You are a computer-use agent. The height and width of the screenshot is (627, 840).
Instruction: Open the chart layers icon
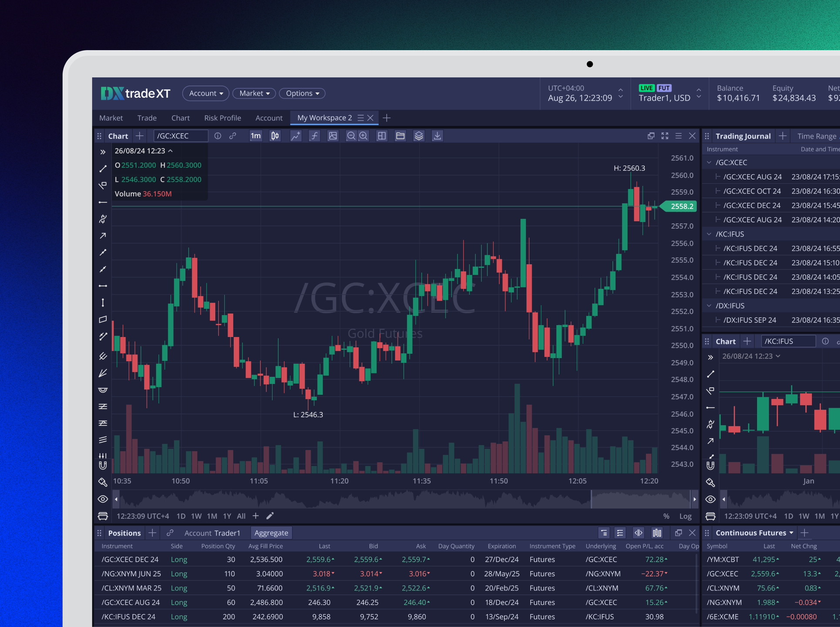[x=418, y=136]
